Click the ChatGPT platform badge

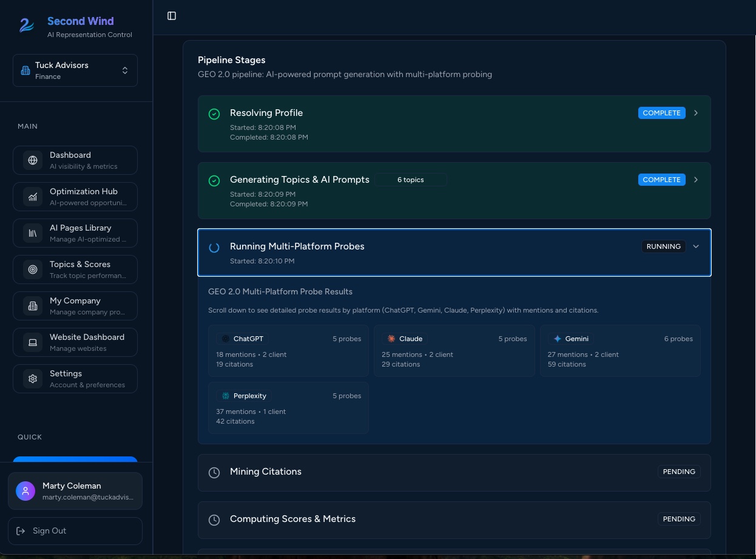click(x=243, y=339)
